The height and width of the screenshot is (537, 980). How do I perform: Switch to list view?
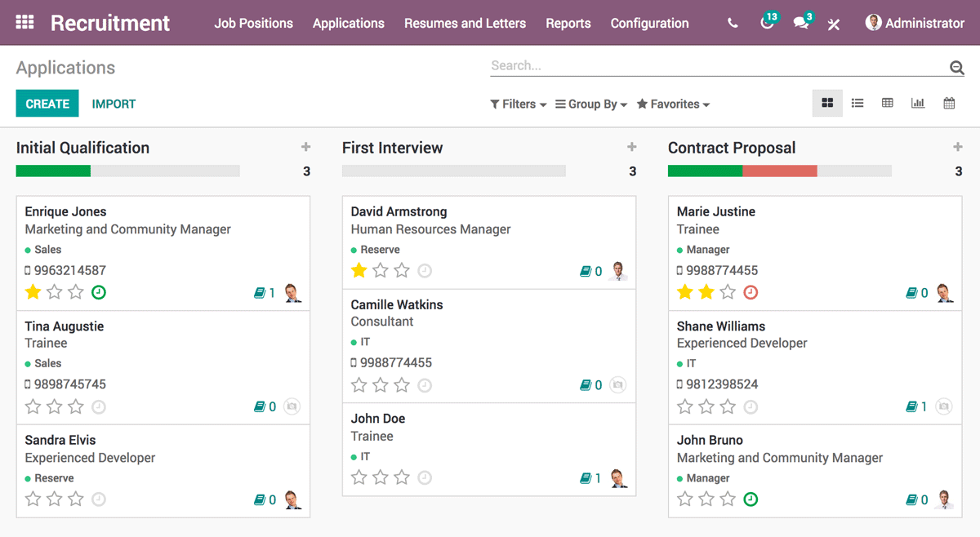(857, 103)
